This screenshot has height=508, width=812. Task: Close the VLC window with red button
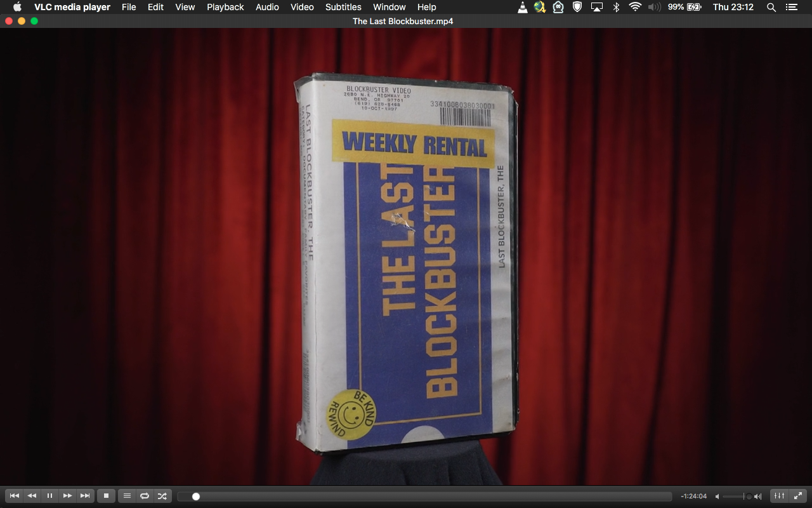[9, 21]
